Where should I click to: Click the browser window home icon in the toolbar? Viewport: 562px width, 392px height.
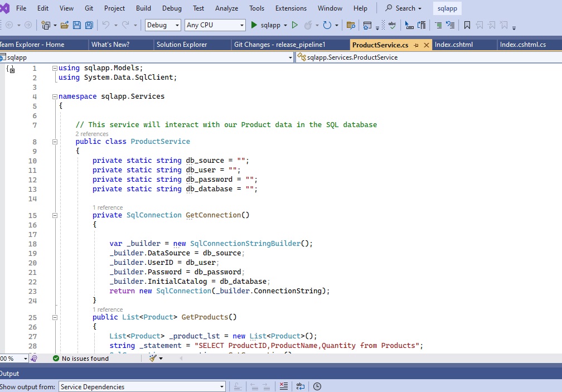pyautogui.click(x=367, y=25)
